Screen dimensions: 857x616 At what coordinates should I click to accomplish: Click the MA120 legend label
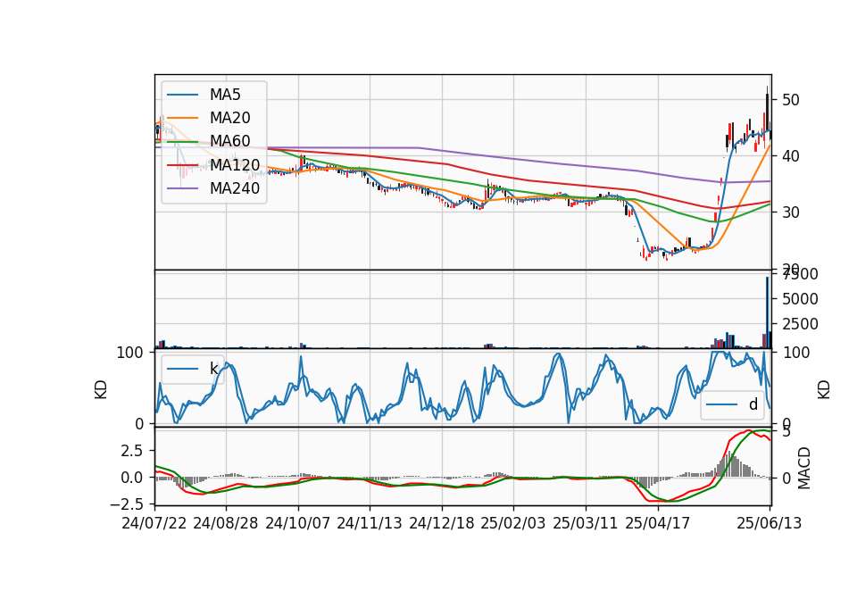tap(235, 164)
